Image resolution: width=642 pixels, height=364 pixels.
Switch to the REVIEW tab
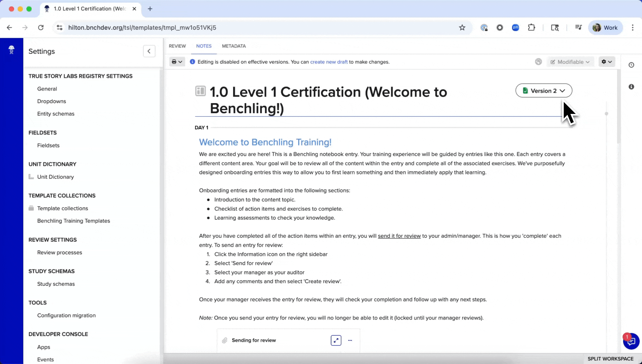coord(177,46)
